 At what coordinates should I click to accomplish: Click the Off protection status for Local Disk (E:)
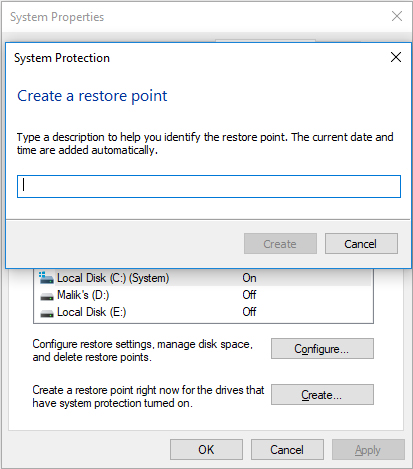pyautogui.click(x=249, y=312)
